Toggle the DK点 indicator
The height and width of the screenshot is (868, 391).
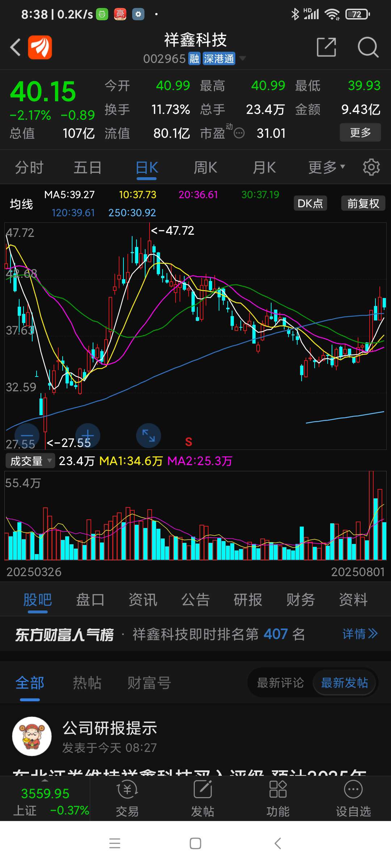coord(310,203)
